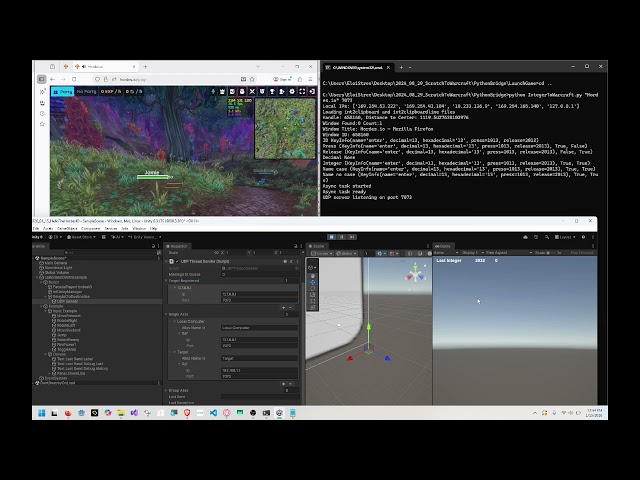Select the Rect tool in Scene
This screenshot has height=480, width=640.
(313, 301)
